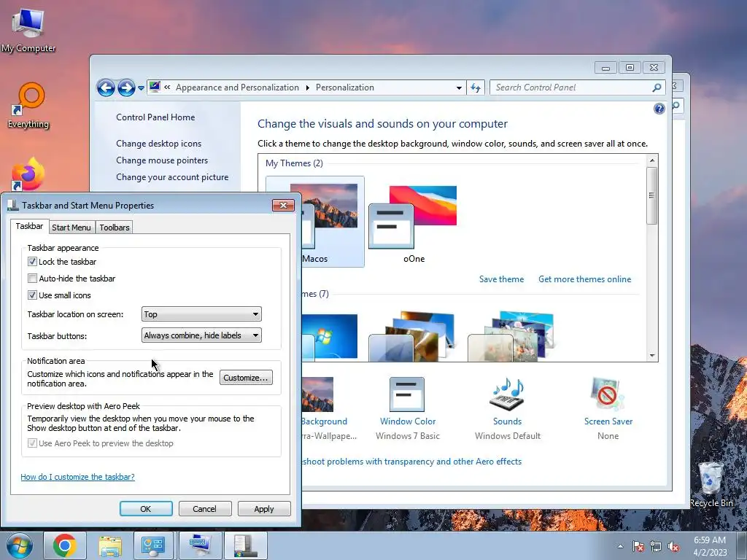Switch to the Toolbars tab
Screen dimensions: 747x560
tap(115, 227)
